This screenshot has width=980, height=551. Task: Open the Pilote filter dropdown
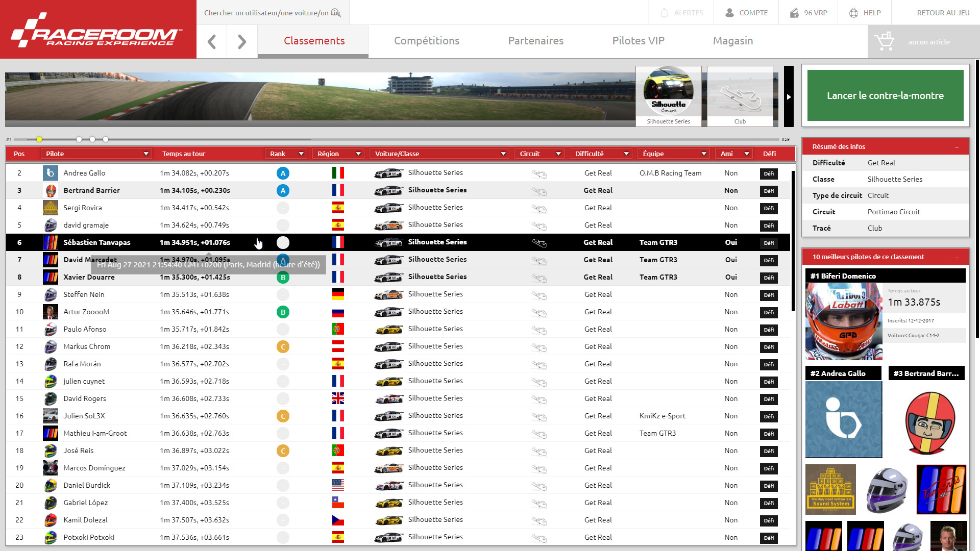[x=146, y=154]
